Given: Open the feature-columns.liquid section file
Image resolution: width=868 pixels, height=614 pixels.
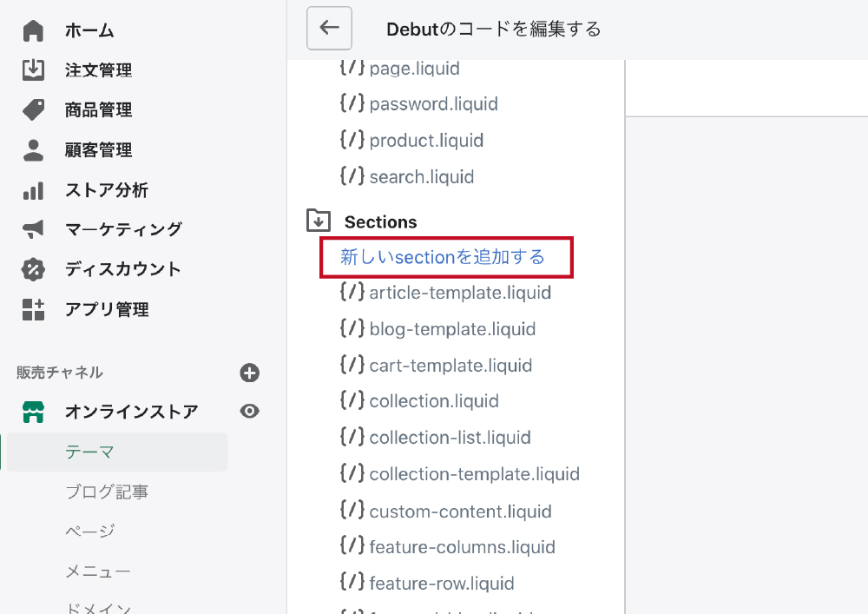Looking at the screenshot, I should pyautogui.click(x=462, y=547).
